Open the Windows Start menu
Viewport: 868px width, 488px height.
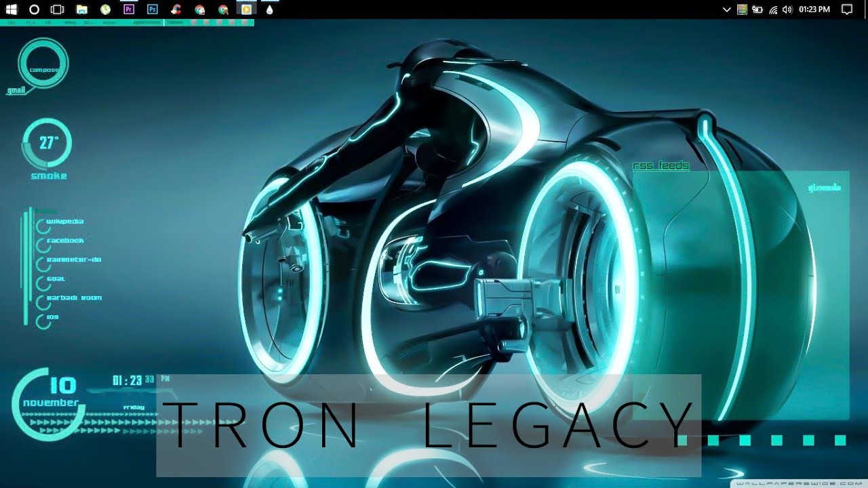11,9
